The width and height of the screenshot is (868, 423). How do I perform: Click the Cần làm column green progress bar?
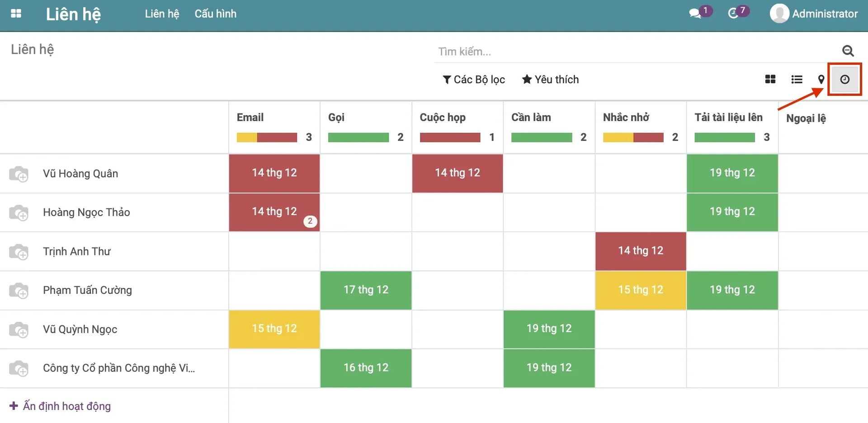[x=542, y=137]
